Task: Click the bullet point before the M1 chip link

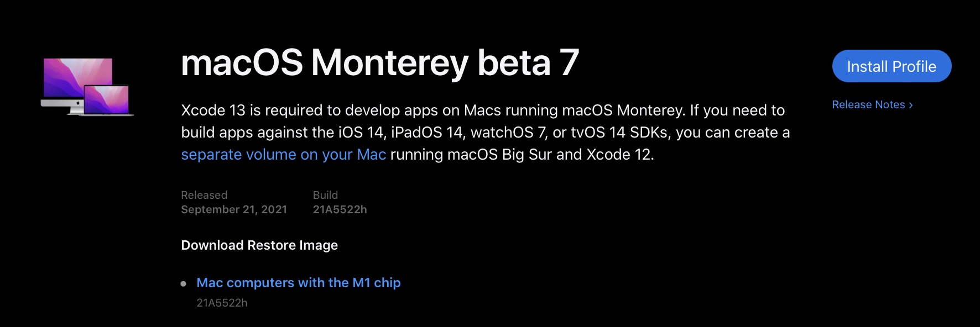Action: [x=184, y=284]
